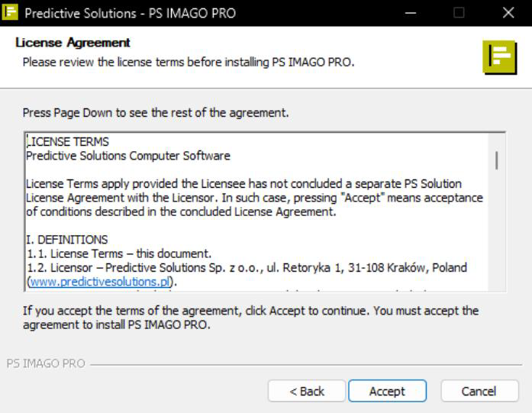Cancel the PS IMAGO PRO installation

click(x=479, y=391)
